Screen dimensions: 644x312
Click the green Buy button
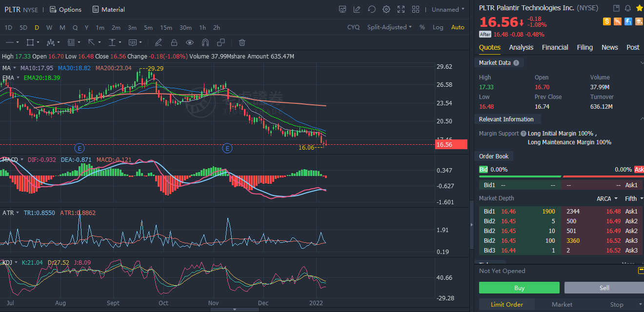click(x=519, y=288)
